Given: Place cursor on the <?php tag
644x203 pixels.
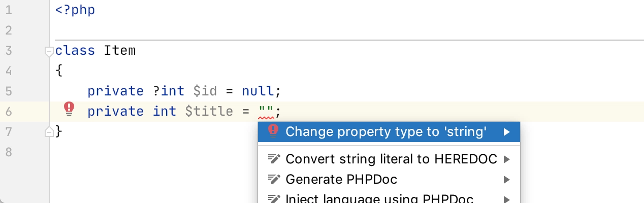Looking at the screenshot, I should point(75,10).
